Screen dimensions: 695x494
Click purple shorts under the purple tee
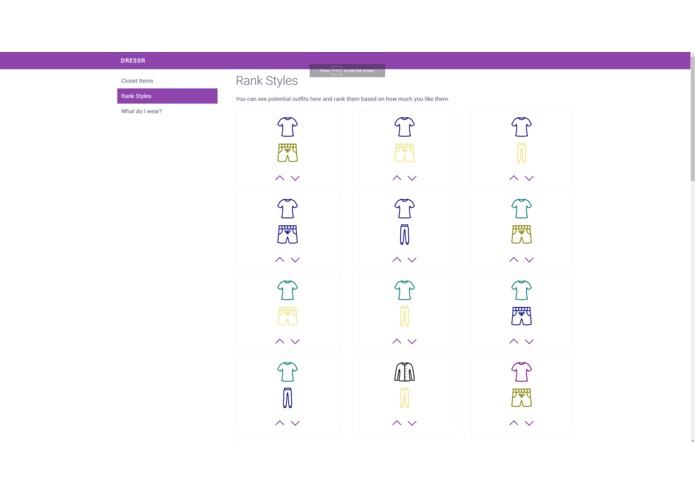pos(288,234)
